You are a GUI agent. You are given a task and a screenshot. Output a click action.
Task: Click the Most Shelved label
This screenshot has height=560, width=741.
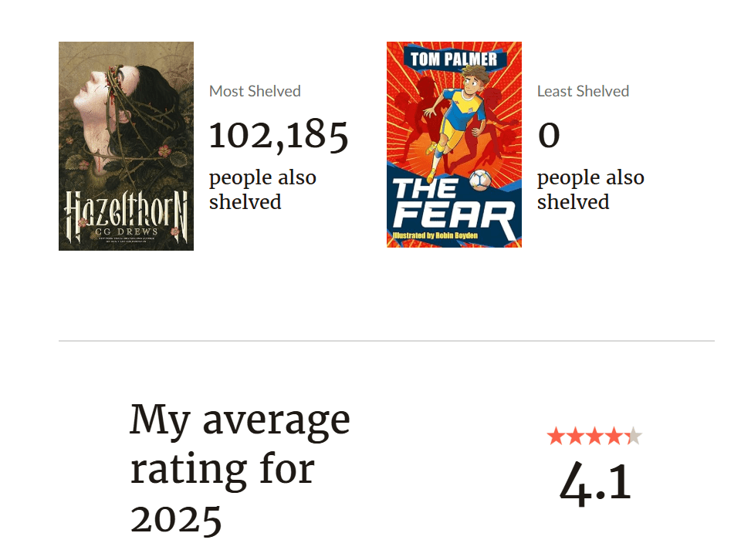tap(255, 91)
